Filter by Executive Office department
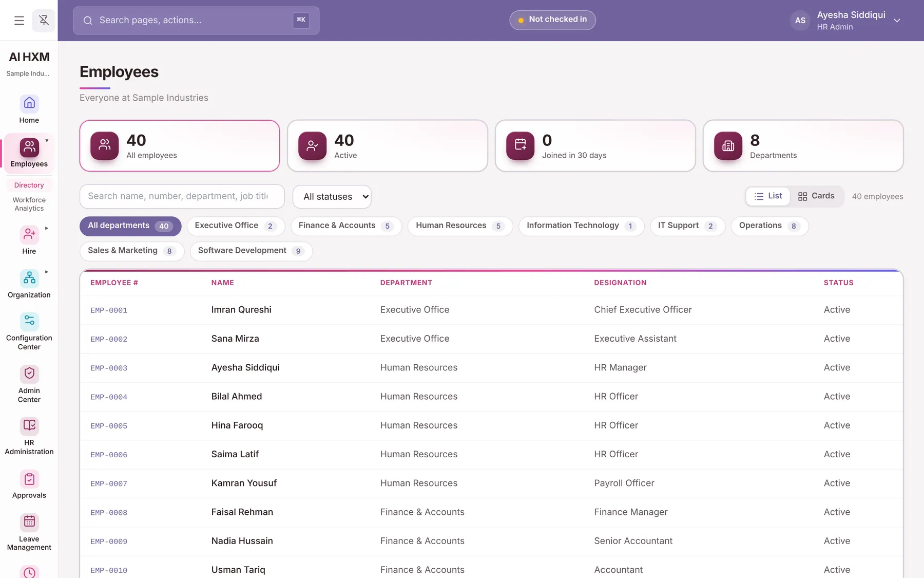This screenshot has height=578, width=924. tap(236, 226)
